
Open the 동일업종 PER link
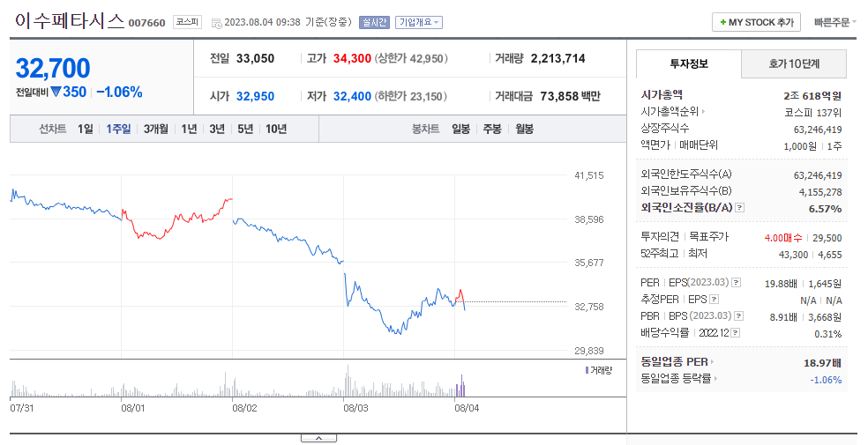point(674,362)
